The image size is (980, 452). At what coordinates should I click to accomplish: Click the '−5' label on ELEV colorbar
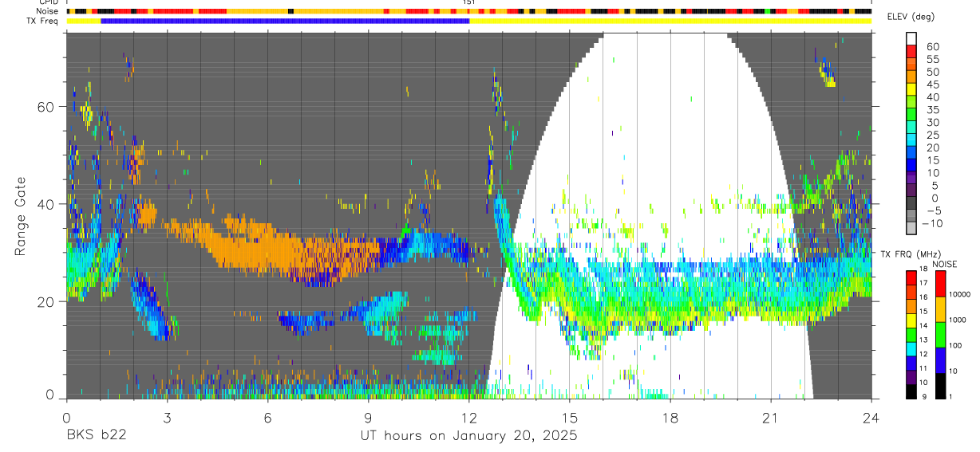(x=933, y=211)
